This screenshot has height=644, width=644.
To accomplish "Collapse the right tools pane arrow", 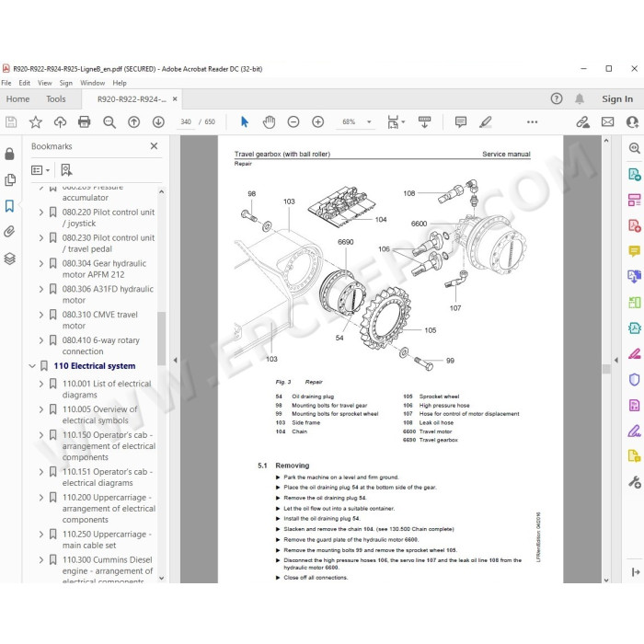I will [616, 361].
